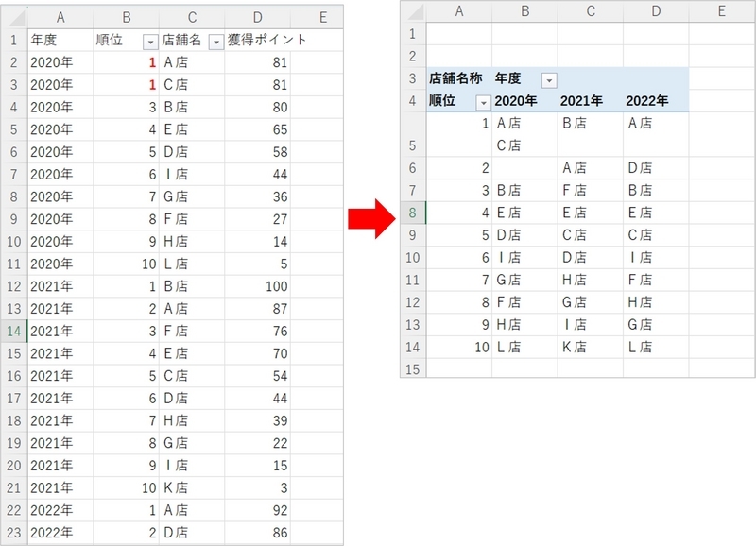Select row 8 header in right sheet
The width and height of the screenshot is (756, 546).
point(413,213)
